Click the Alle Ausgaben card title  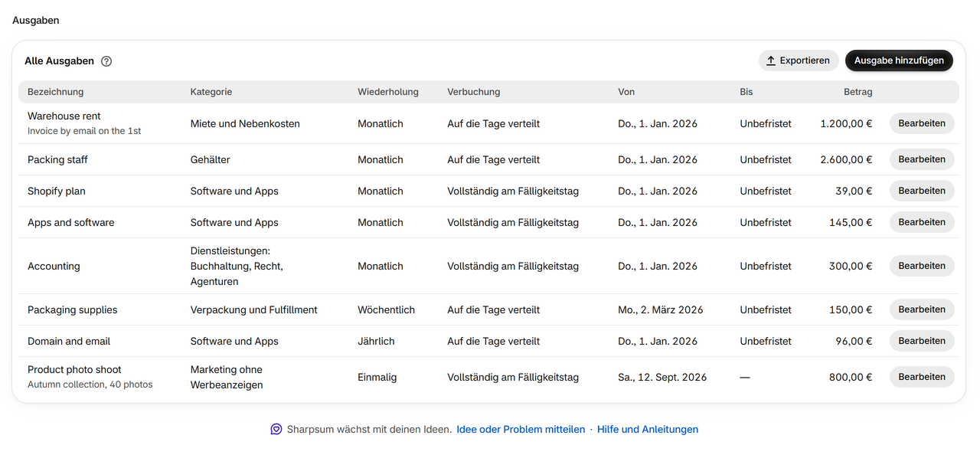coord(60,61)
